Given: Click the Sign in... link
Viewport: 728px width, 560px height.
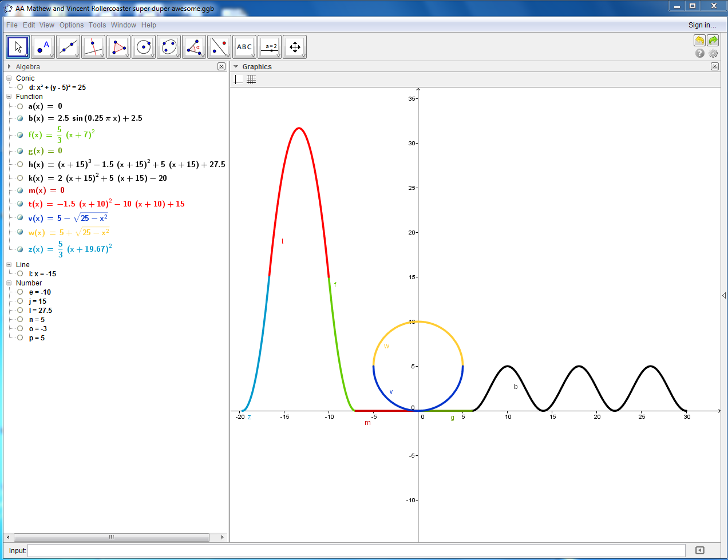Looking at the screenshot, I should tap(702, 25).
